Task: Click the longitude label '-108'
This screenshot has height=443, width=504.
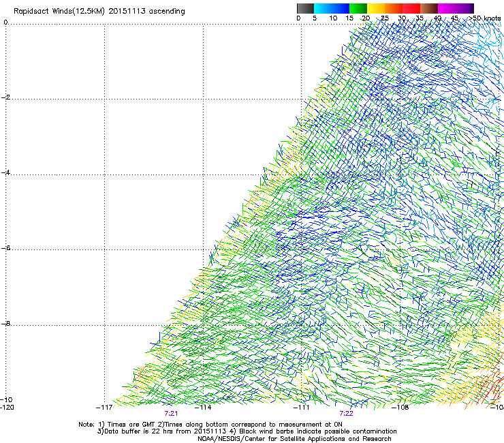Action: coord(400,408)
